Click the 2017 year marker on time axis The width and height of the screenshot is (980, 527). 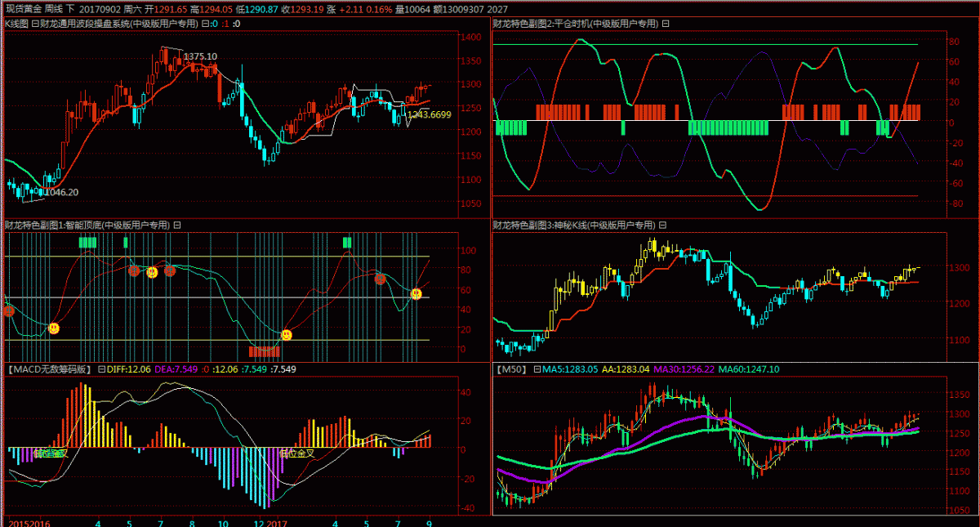click(x=278, y=521)
